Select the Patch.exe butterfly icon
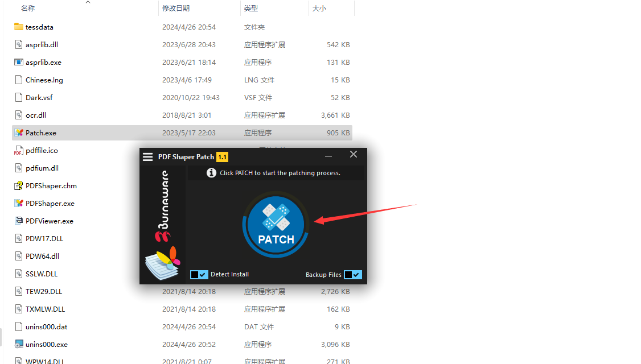The image size is (641, 364). point(18,133)
